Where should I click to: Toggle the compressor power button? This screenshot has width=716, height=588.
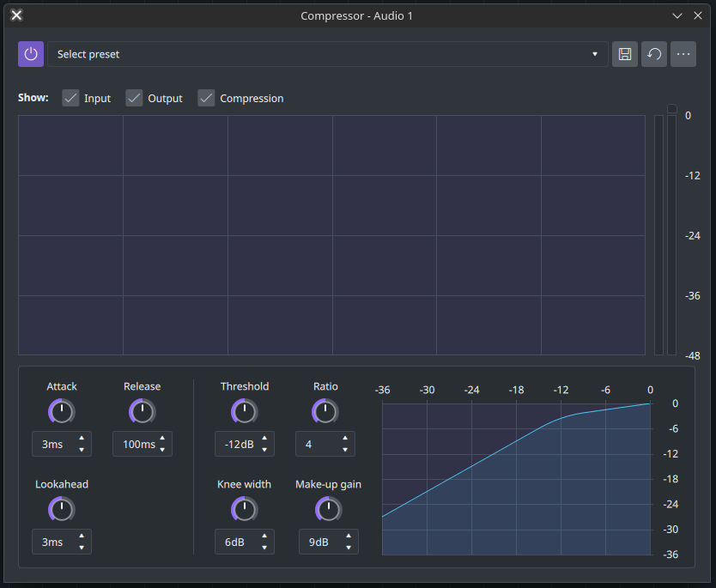pos(31,54)
